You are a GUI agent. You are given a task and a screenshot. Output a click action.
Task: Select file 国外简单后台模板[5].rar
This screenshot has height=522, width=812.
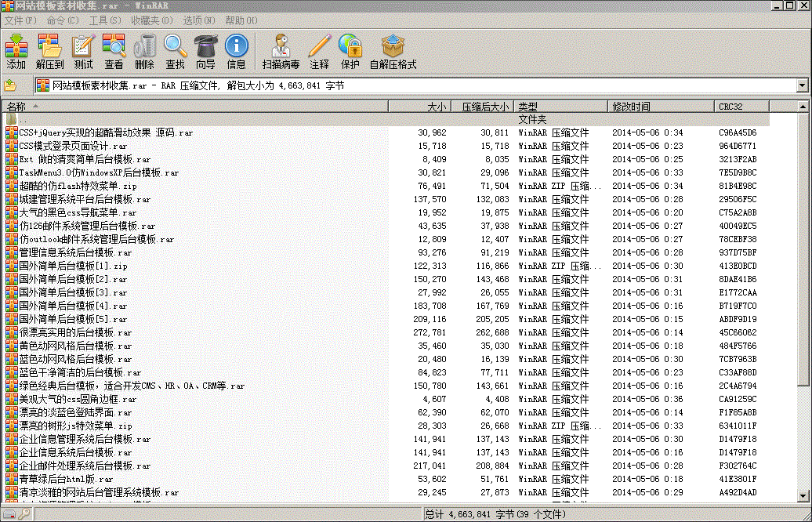click(73, 320)
